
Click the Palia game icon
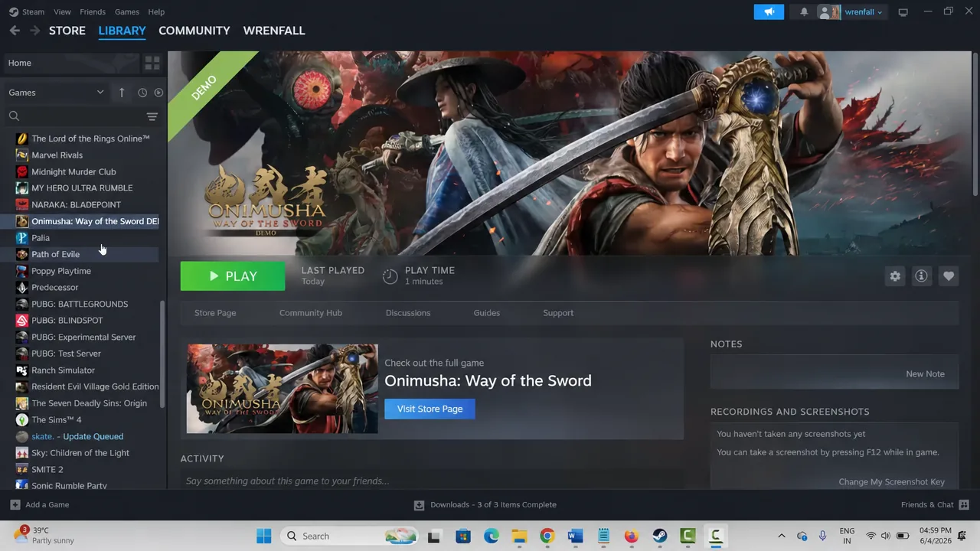[x=21, y=238]
